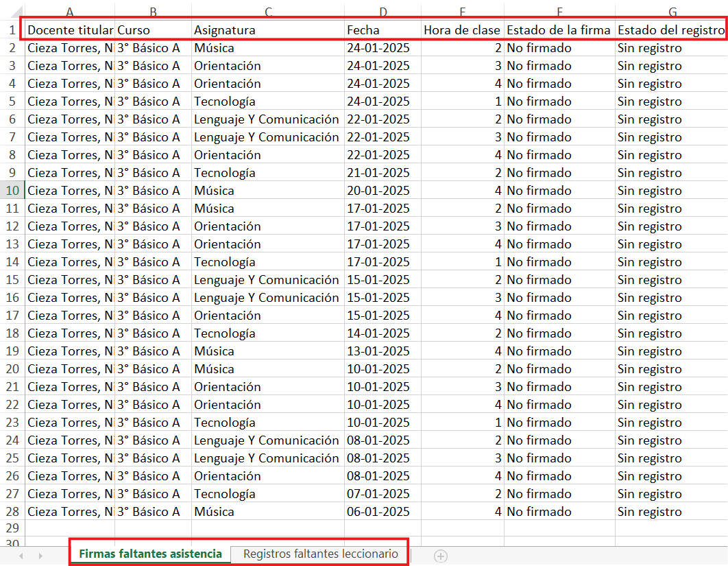The width and height of the screenshot is (728, 566).
Task: Select row header 28
Action: 12,512
